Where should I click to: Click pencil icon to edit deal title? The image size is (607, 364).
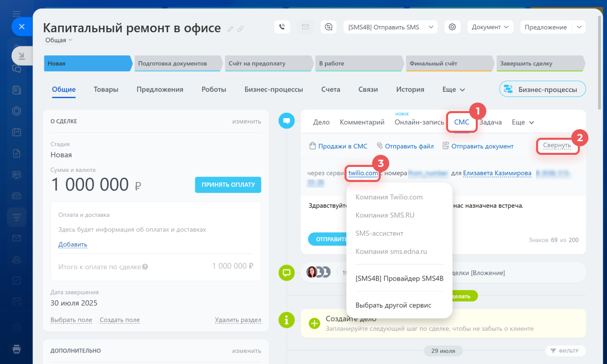231,29
